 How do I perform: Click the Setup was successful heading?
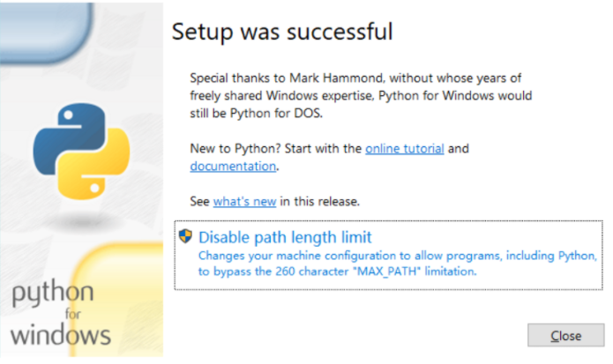(282, 31)
